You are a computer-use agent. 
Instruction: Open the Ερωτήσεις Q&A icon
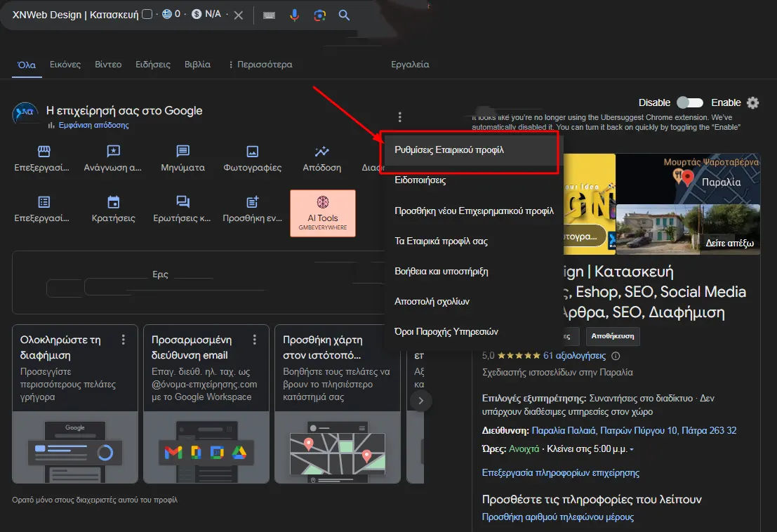coord(183,201)
